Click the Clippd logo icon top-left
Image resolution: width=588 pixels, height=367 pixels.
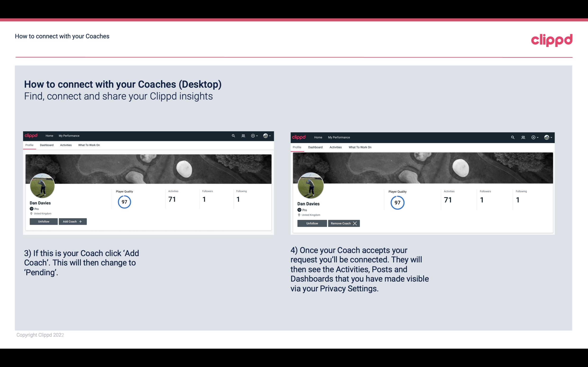point(31,135)
